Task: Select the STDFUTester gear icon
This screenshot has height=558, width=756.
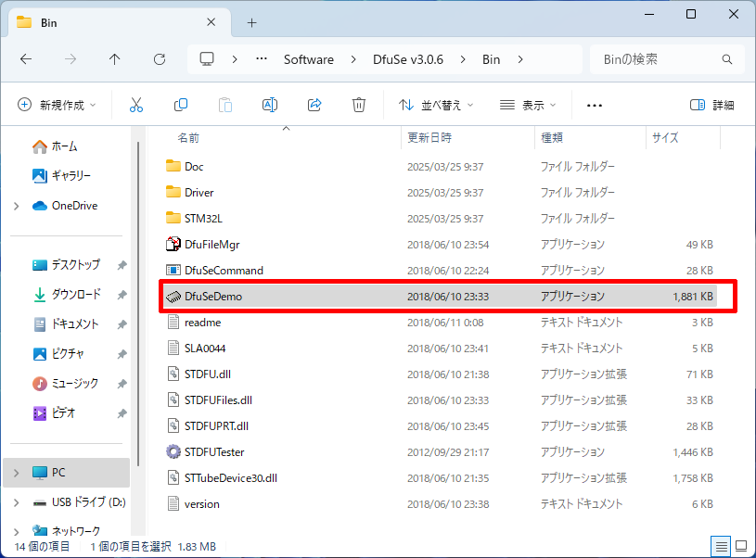Action: click(x=173, y=452)
